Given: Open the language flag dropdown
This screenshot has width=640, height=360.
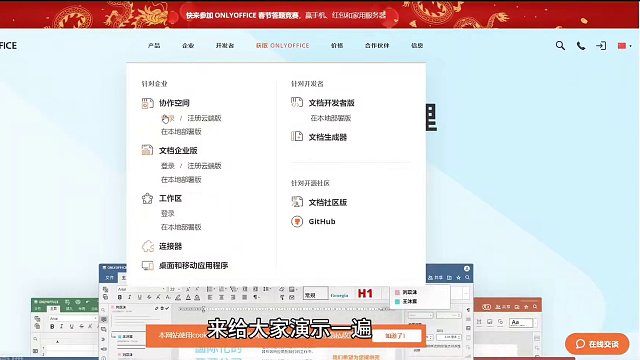Looking at the screenshot, I should pyautogui.click(x=624, y=46).
